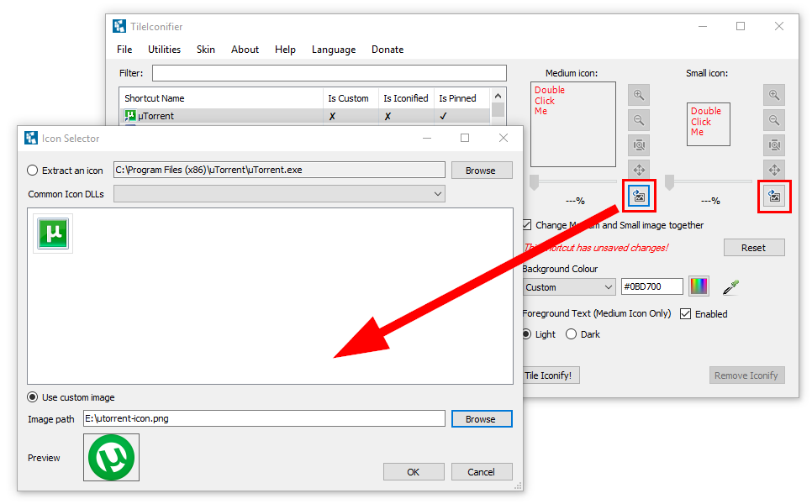Zoom in the Small icon image

click(774, 95)
